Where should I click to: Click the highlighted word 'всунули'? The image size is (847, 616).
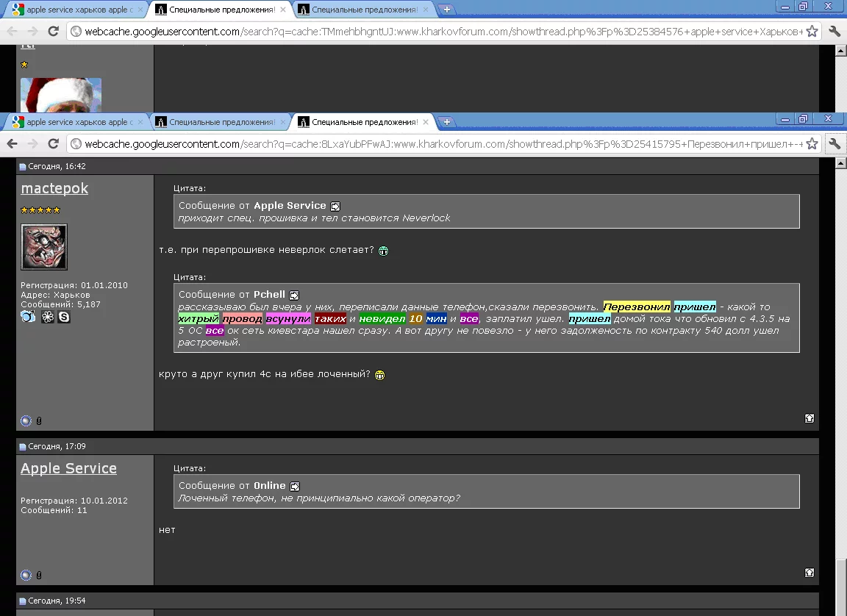(x=288, y=318)
